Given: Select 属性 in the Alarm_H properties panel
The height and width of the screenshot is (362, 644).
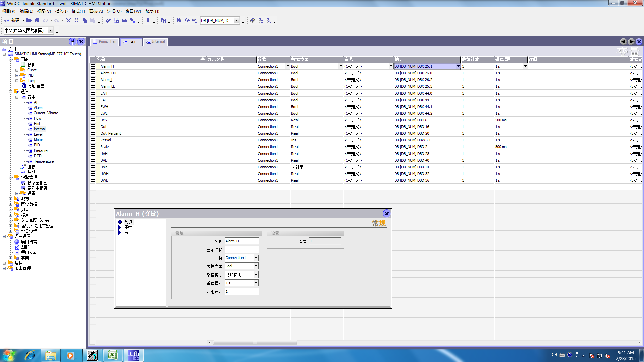Looking at the screenshot, I should point(128,227).
